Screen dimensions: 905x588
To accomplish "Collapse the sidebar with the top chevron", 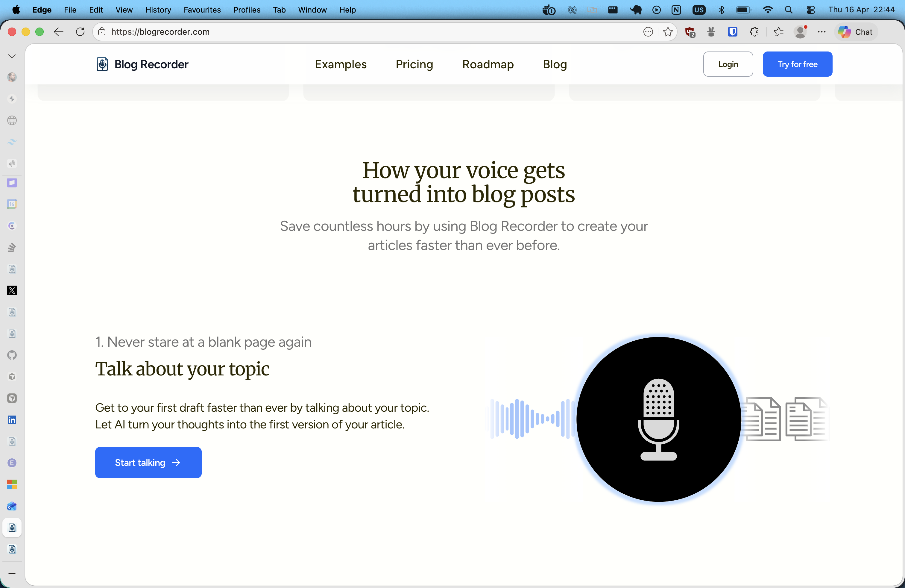I will (12, 55).
